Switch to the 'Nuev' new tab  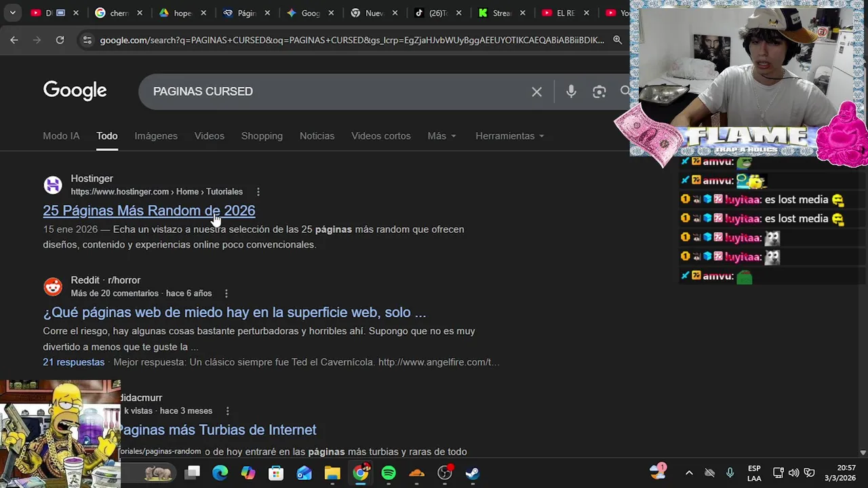374,13
